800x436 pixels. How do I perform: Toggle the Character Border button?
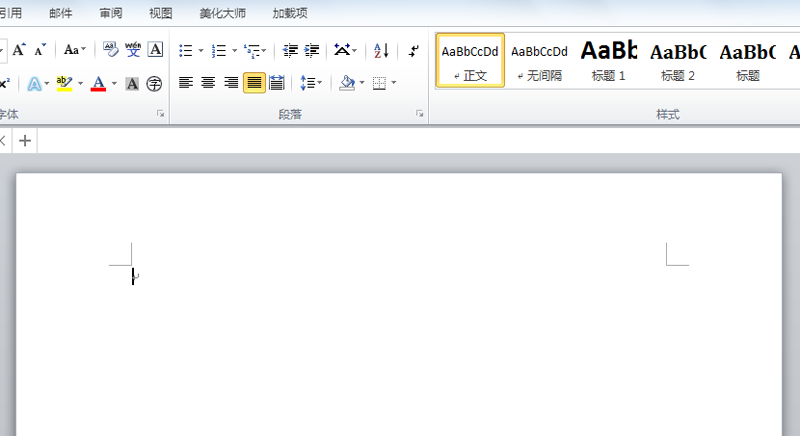coord(155,50)
